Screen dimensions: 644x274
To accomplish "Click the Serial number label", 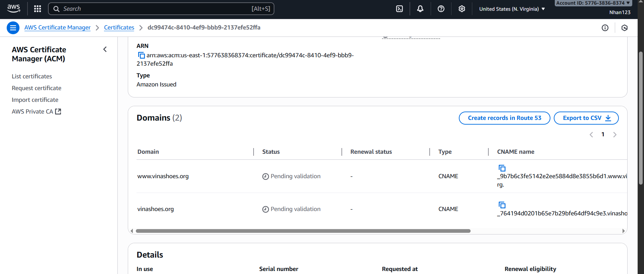I will pos(279,269).
